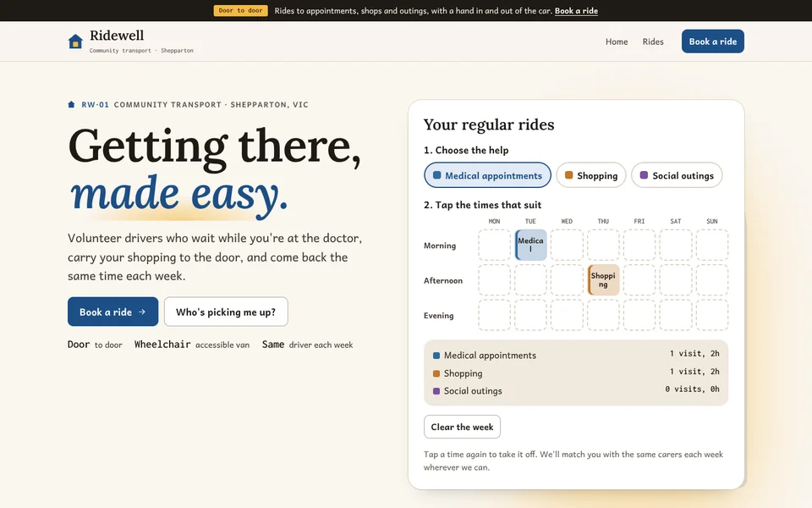The width and height of the screenshot is (812, 508).
Task: Click the Door to door banner badge
Action: point(240,10)
